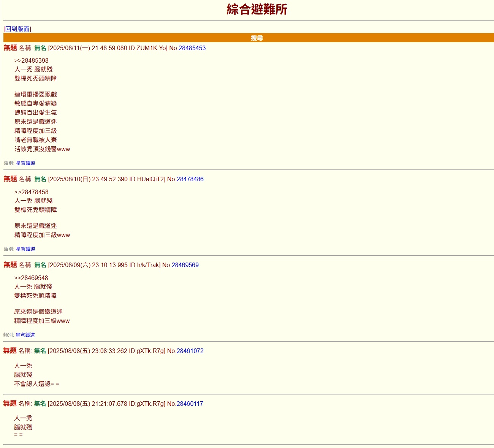Click the 綜合避難所 page title
The width and height of the screenshot is (494, 448).
(x=257, y=9)
